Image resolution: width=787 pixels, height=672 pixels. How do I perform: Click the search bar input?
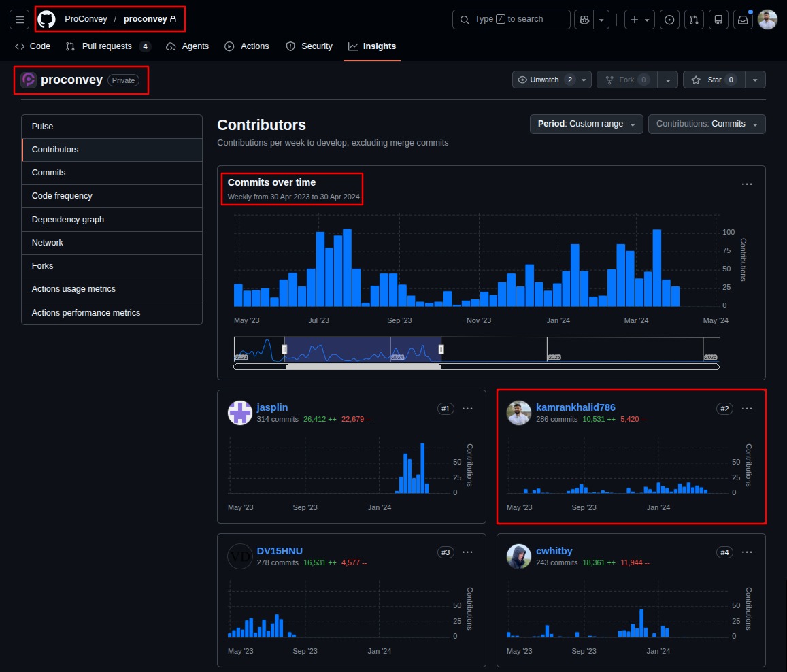[x=511, y=20]
